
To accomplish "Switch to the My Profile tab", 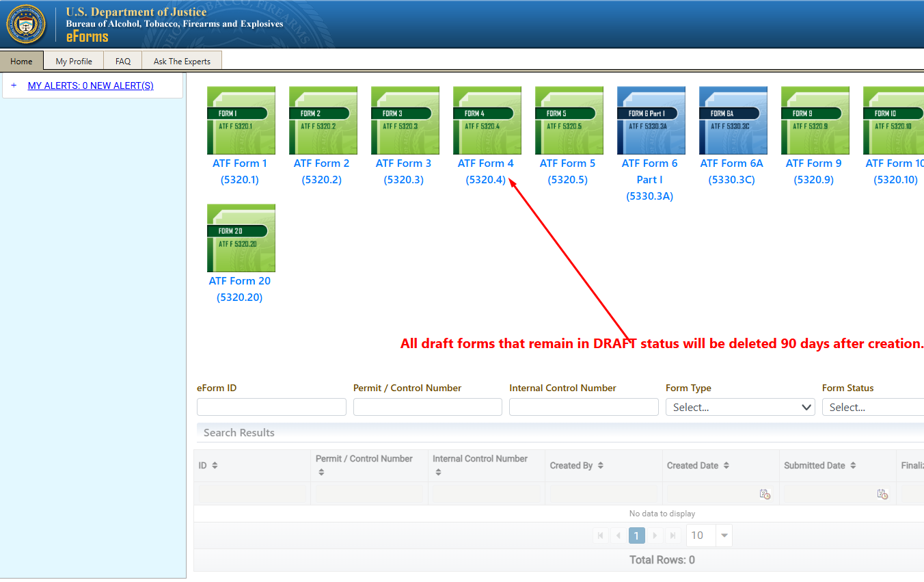I will click(x=74, y=61).
